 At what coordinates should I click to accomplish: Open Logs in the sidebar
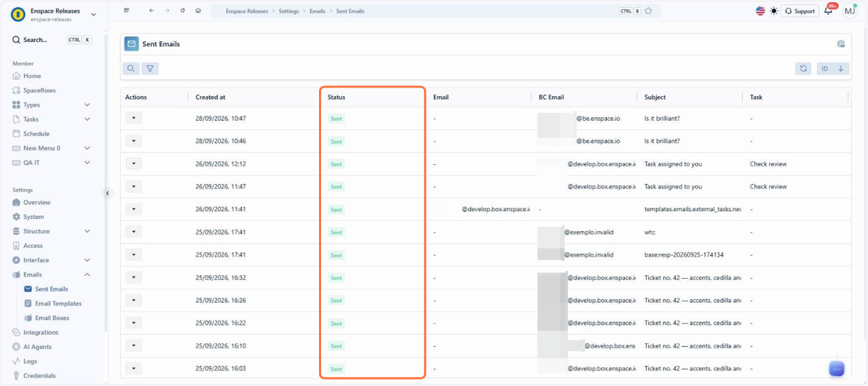[x=30, y=361]
